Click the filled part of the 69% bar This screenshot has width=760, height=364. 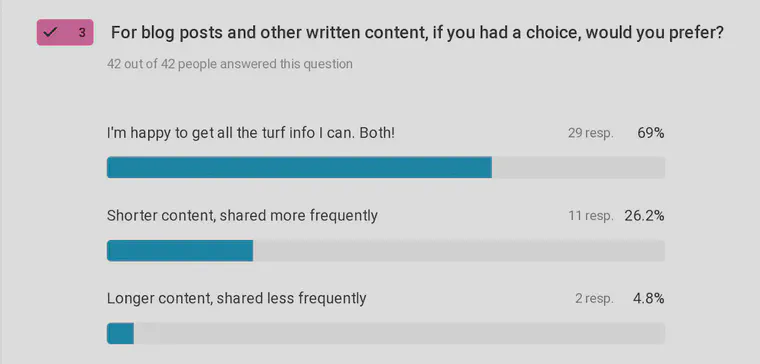coord(299,167)
